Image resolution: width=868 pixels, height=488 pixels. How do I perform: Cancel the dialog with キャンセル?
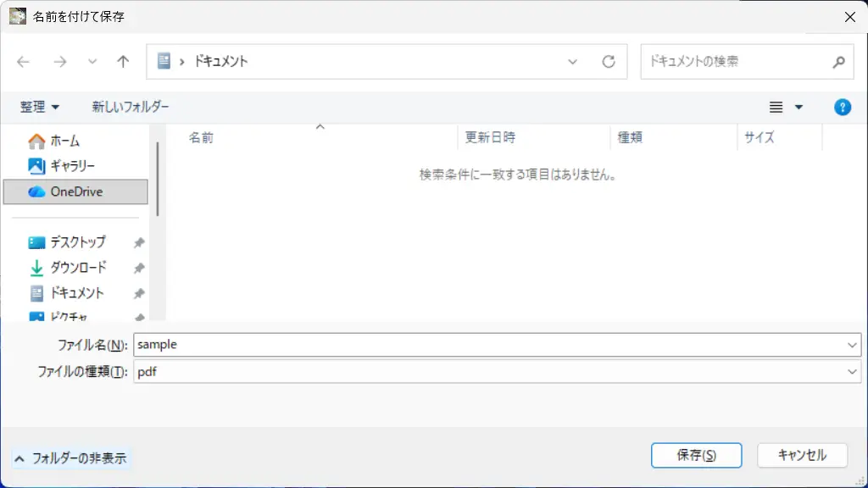802,455
